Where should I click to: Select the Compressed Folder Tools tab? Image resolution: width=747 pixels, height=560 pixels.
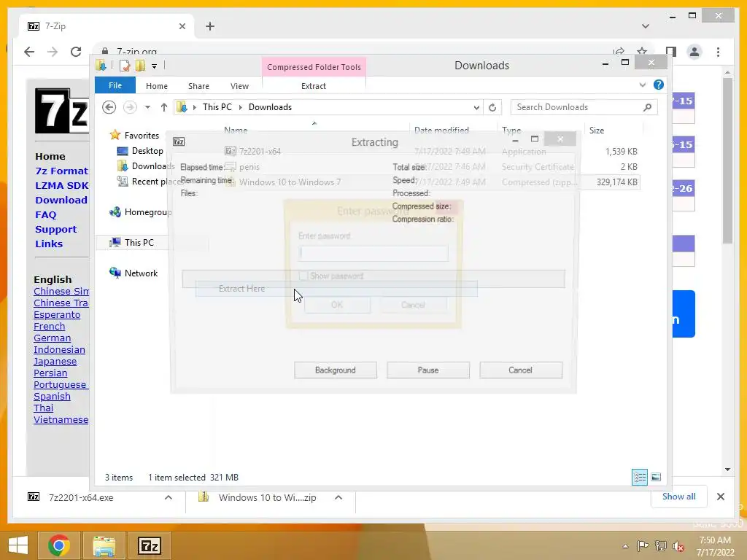point(314,67)
